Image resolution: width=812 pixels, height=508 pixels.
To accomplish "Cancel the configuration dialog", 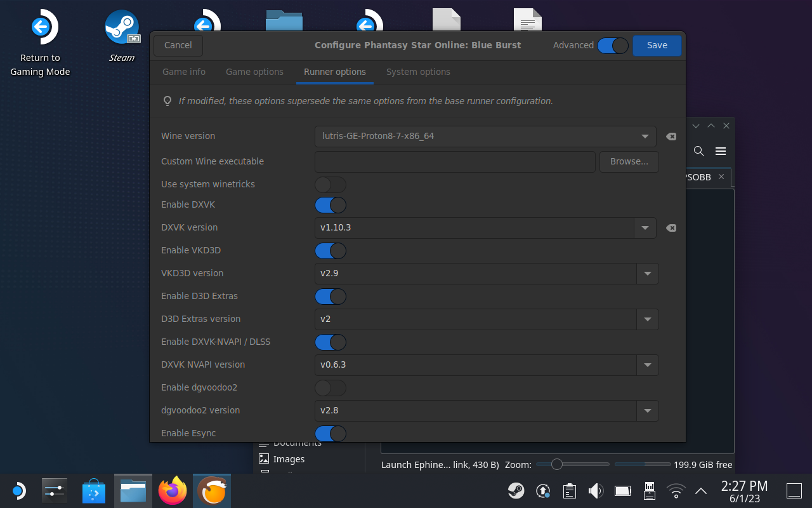I will pos(178,45).
